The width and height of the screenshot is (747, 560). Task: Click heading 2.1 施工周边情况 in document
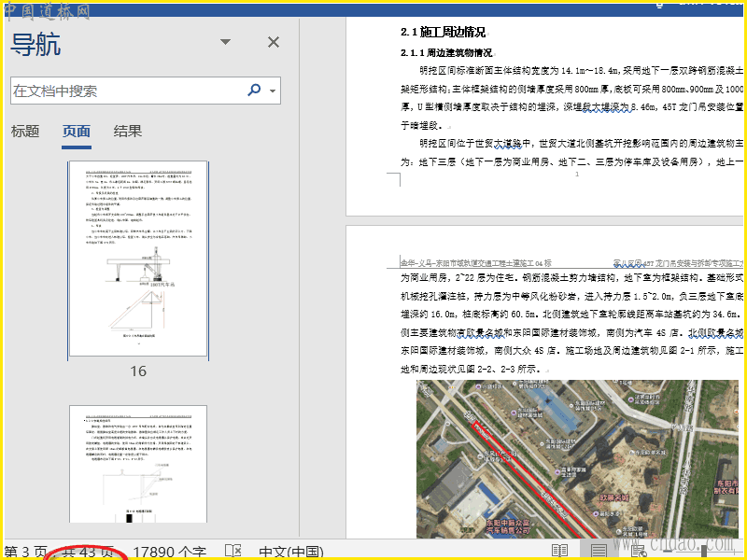443,32
